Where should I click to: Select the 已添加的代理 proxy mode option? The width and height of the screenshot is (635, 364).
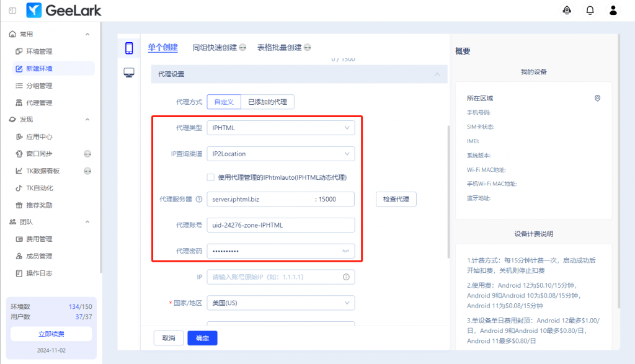pyautogui.click(x=267, y=102)
